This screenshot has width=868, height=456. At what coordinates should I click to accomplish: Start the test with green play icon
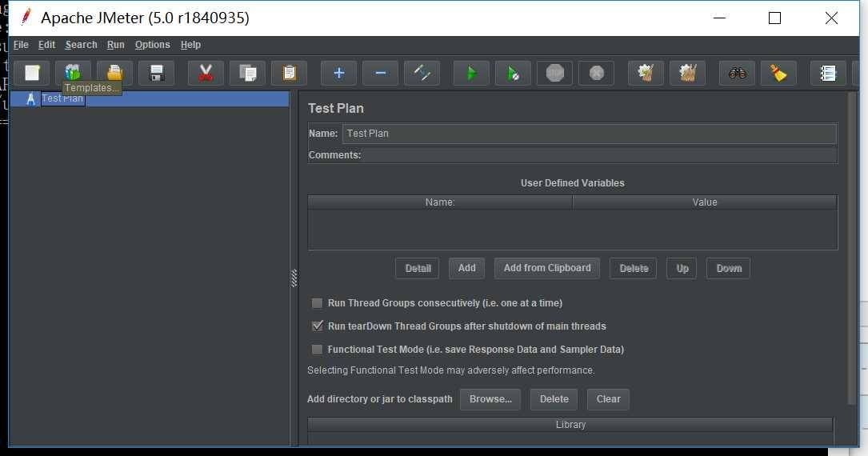471,73
